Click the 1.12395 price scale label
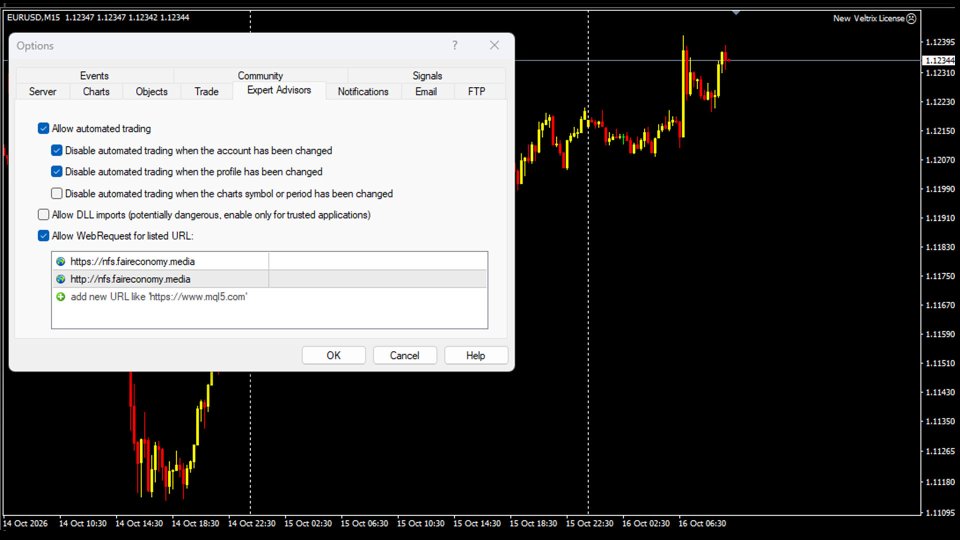The image size is (960, 540). (940, 42)
